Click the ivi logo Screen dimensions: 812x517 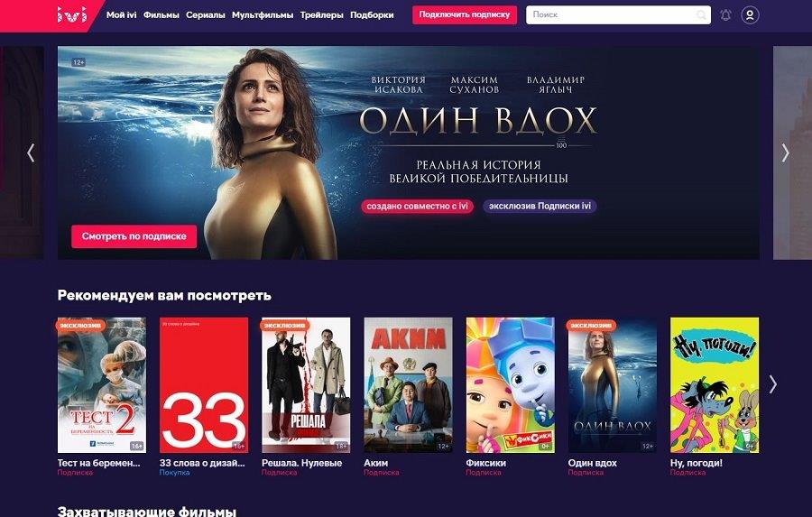point(71,15)
